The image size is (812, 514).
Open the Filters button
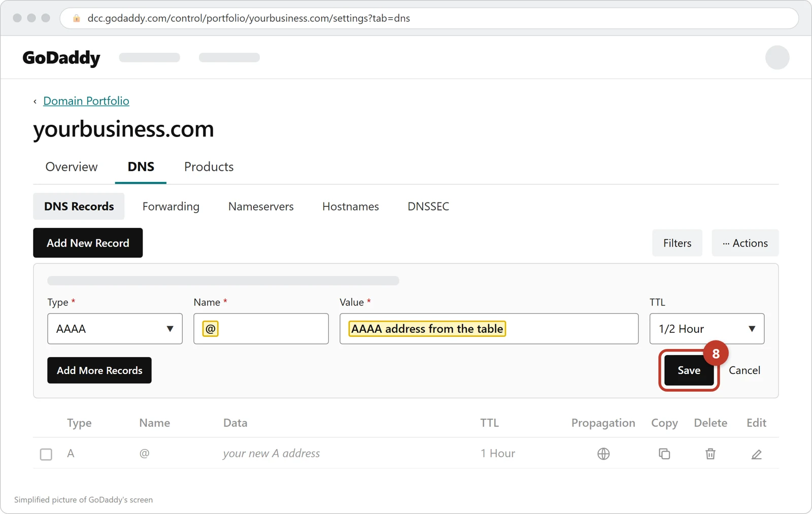click(677, 243)
